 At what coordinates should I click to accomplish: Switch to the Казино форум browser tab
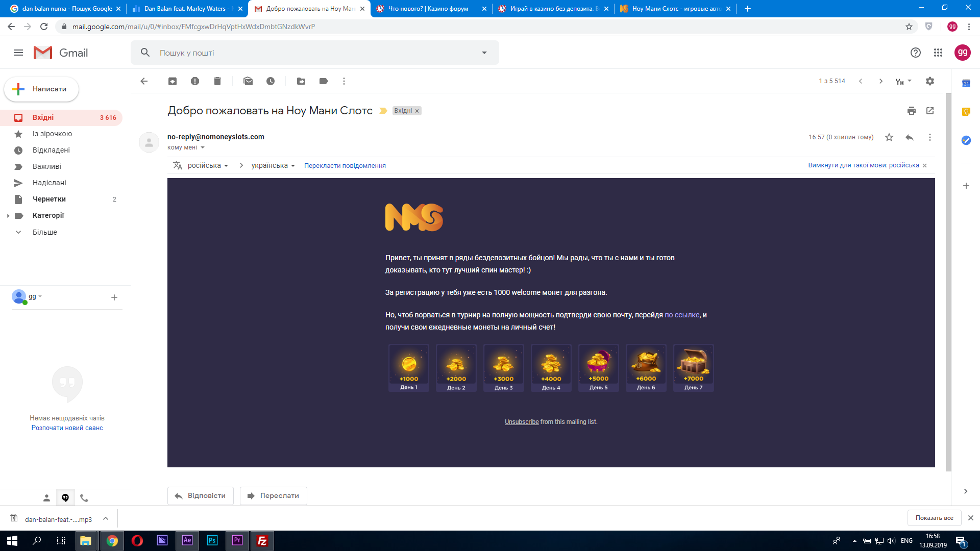coord(428,9)
